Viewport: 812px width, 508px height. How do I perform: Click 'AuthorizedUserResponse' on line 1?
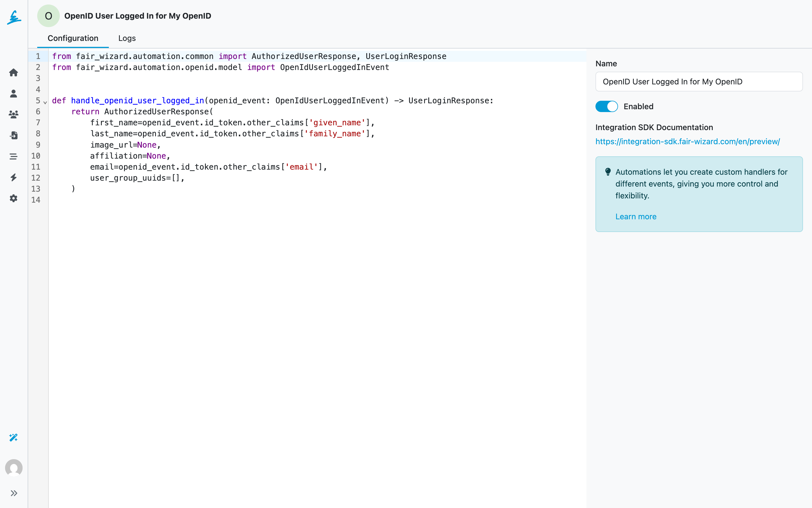(x=304, y=56)
